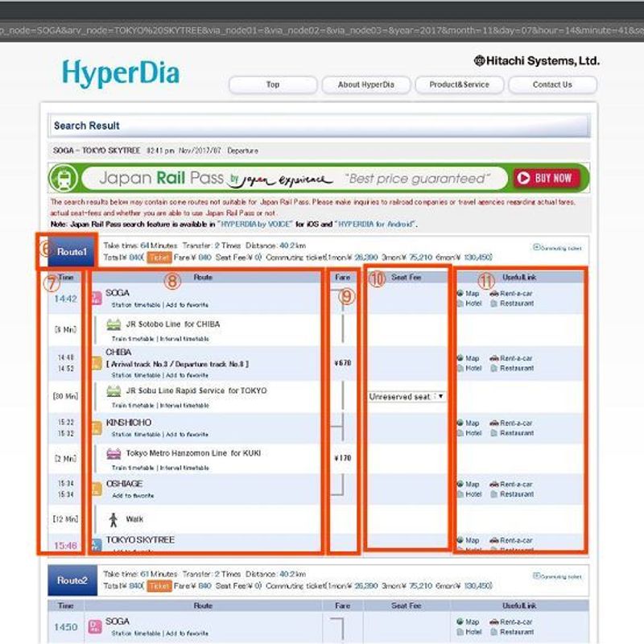Click the SOGA station icon in Route1
644x644 pixels.
(96, 298)
